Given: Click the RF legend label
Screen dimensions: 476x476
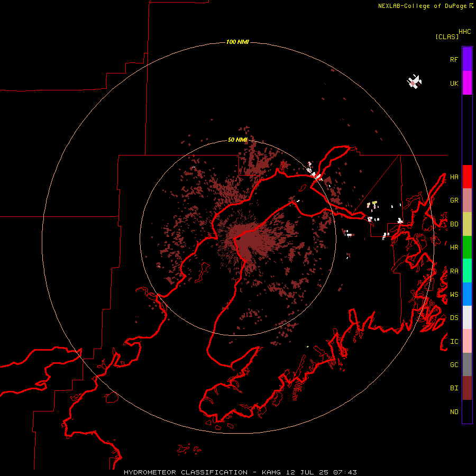Looking at the screenshot, I should (x=454, y=59).
